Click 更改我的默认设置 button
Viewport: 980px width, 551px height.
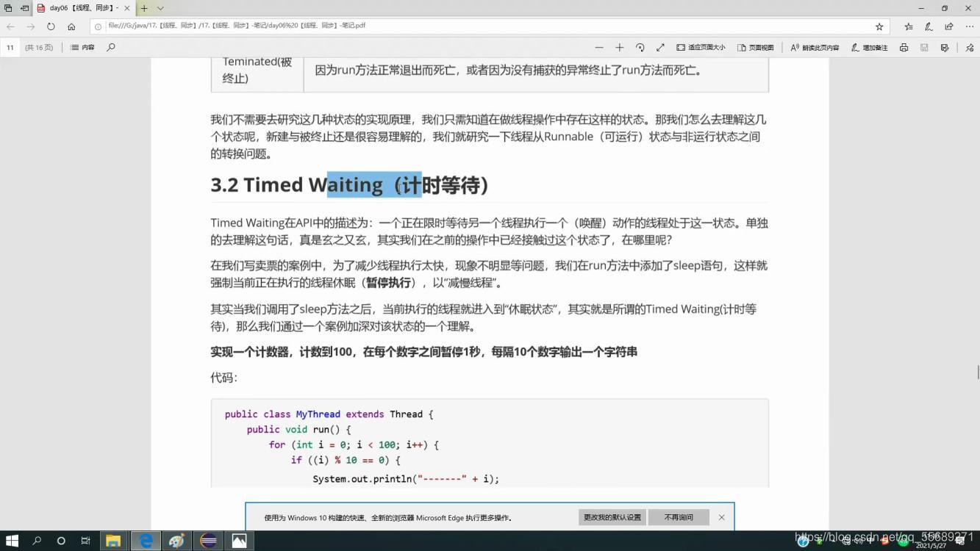pos(612,517)
